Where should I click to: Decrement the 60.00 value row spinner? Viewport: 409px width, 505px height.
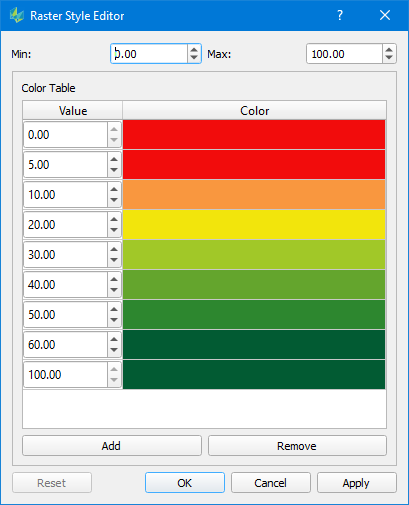pos(114,350)
